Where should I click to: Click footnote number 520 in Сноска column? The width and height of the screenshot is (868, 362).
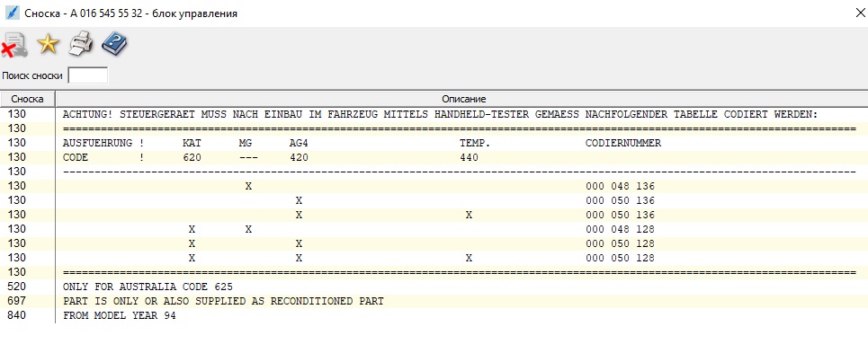tap(17, 287)
